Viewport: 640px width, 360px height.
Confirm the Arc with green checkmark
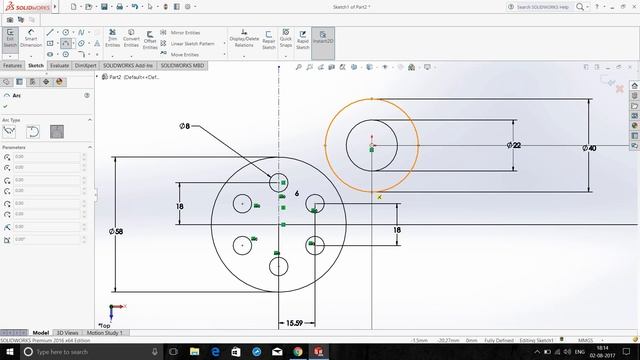5,106
